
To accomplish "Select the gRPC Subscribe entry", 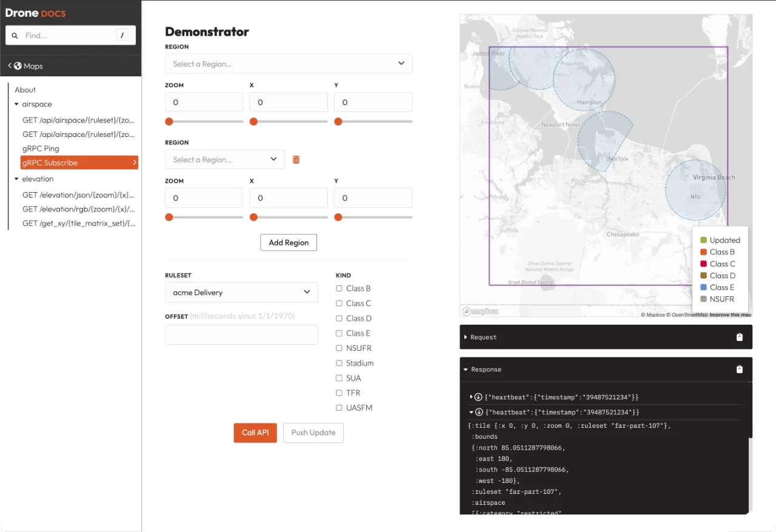I will click(x=79, y=162).
